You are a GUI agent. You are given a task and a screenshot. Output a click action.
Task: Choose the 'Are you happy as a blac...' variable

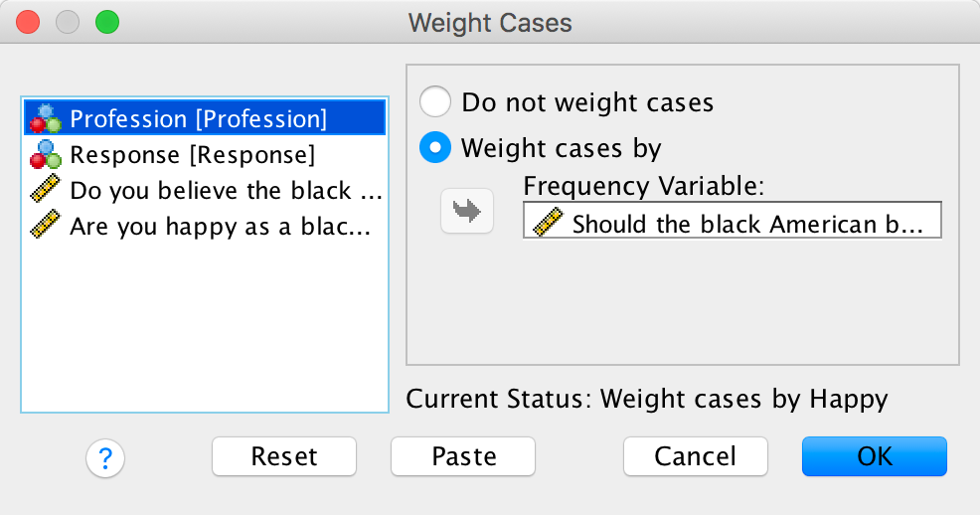220,227
